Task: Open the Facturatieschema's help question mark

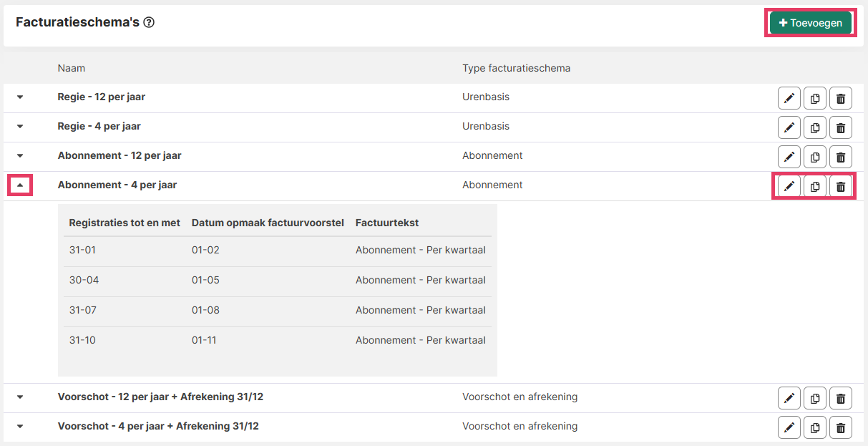Action: coord(149,22)
